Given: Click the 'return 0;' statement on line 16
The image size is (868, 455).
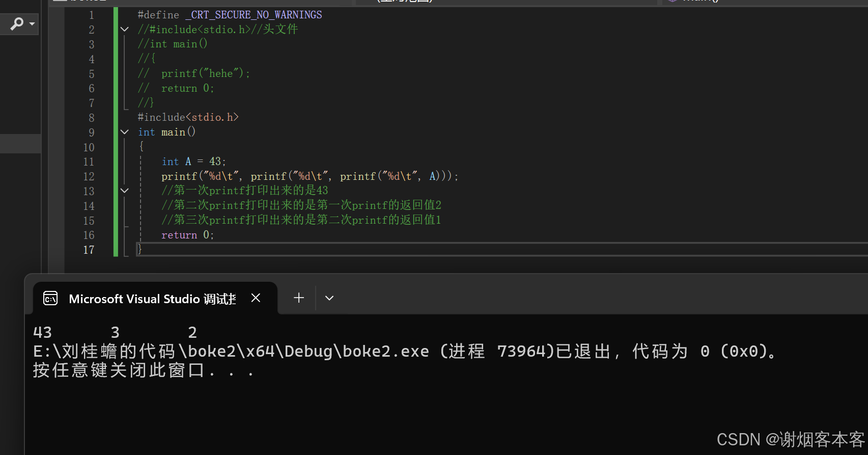Looking at the screenshot, I should pyautogui.click(x=187, y=235).
